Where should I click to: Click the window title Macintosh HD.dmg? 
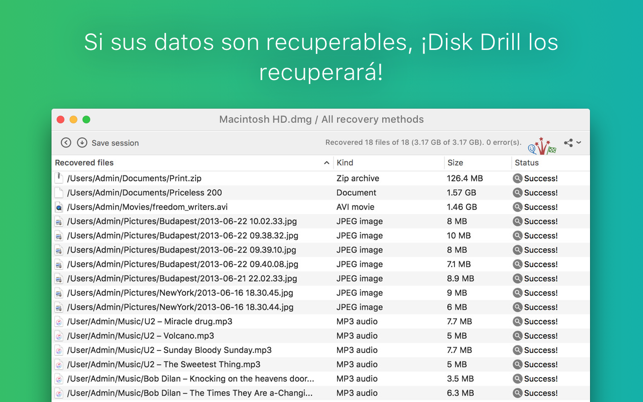click(321, 119)
